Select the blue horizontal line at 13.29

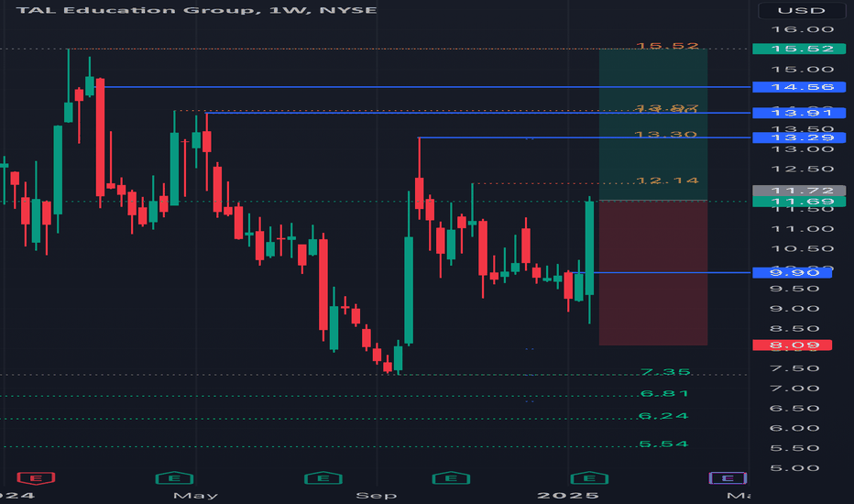point(585,137)
